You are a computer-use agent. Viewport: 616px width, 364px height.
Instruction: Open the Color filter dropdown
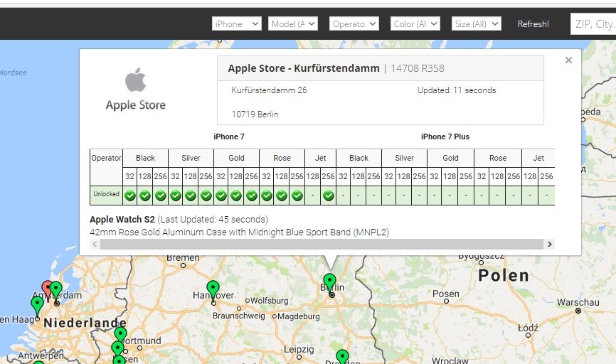[x=415, y=24]
